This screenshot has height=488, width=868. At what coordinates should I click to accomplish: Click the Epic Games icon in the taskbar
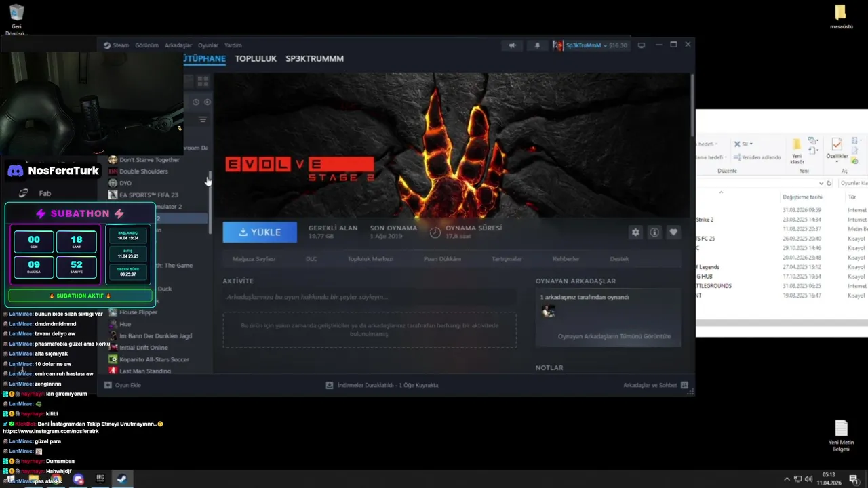pos(100,479)
